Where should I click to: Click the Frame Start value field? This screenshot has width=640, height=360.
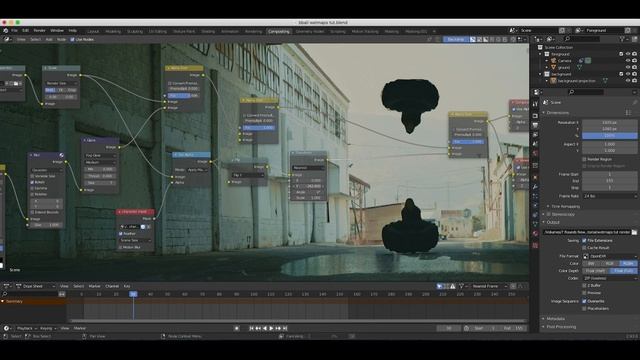609,174
